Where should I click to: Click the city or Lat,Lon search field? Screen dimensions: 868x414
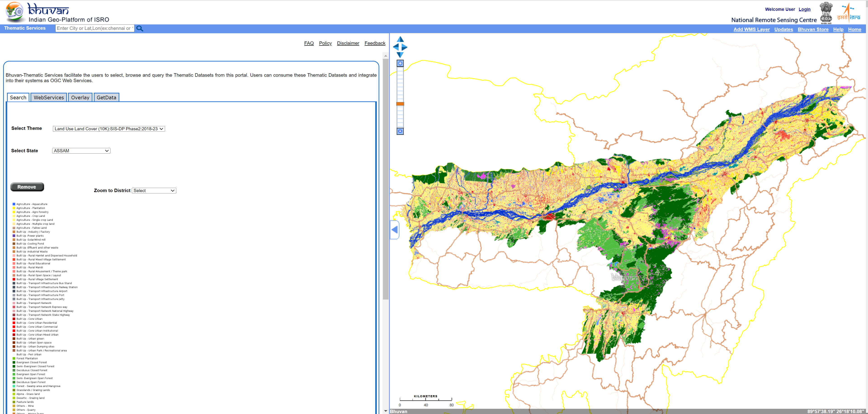coord(95,28)
